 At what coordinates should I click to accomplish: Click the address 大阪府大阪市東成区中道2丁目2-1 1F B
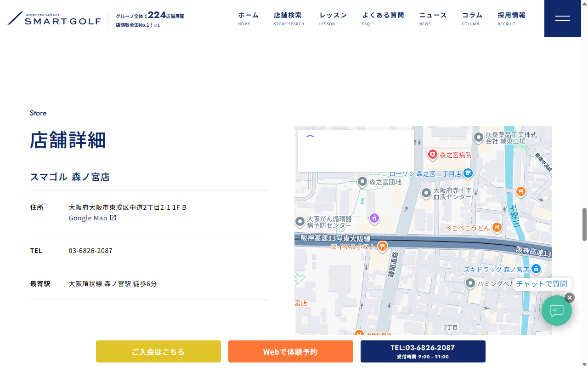point(128,207)
